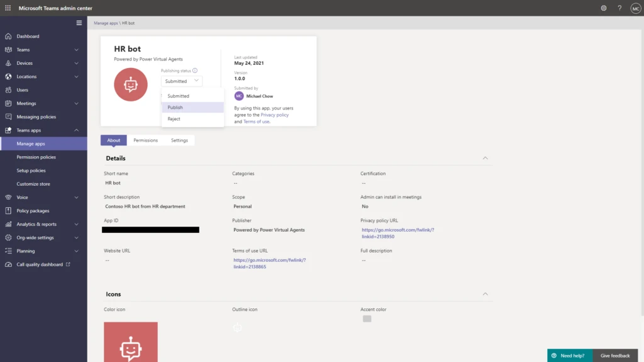Viewport: 644px width, 362px height.
Task: Open the app launcher waffle icon
Action: click(x=8, y=8)
